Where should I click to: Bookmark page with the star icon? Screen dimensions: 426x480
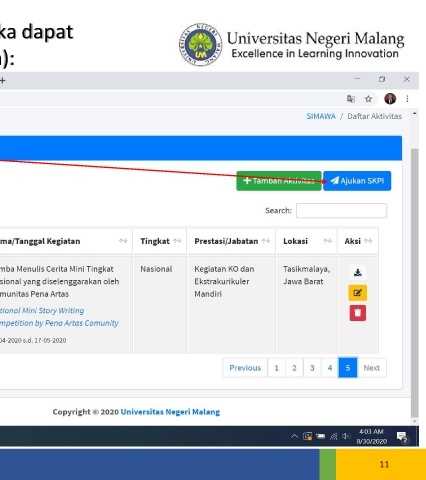368,99
